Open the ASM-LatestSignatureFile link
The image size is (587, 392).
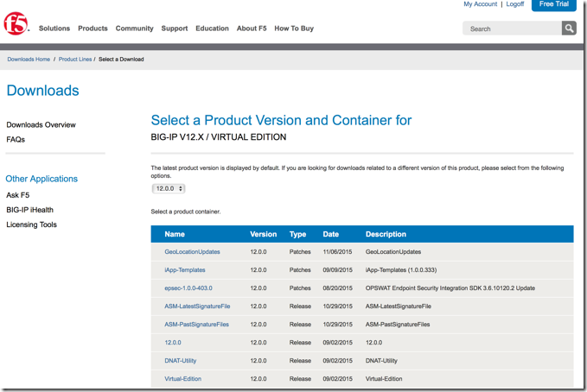pyautogui.click(x=197, y=307)
